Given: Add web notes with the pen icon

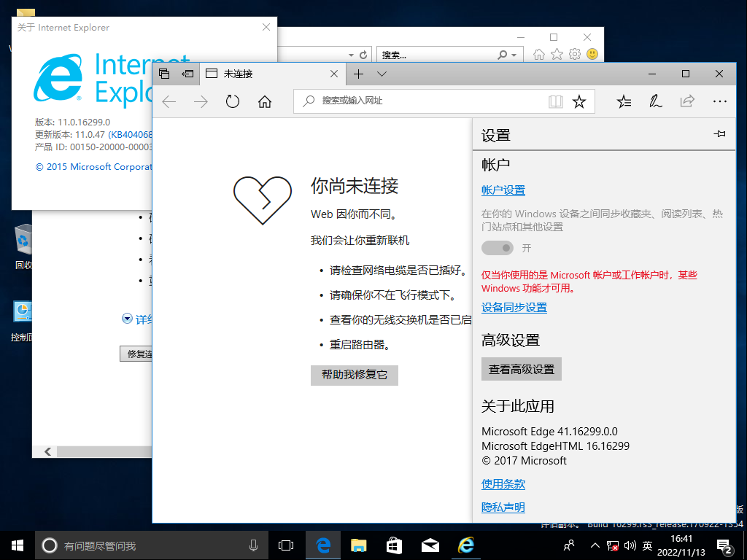Looking at the screenshot, I should 656,101.
